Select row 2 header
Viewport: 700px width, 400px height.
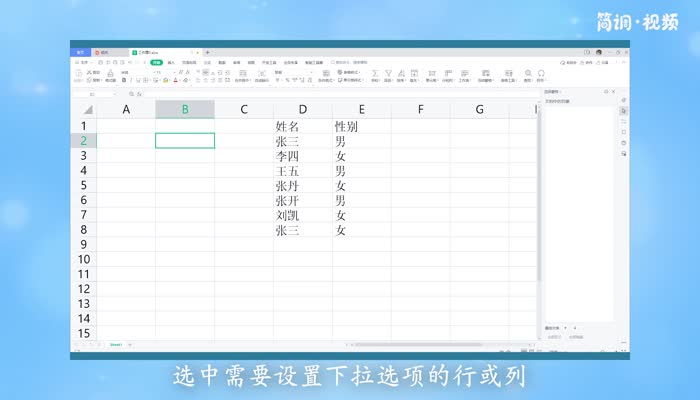pyautogui.click(x=84, y=141)
